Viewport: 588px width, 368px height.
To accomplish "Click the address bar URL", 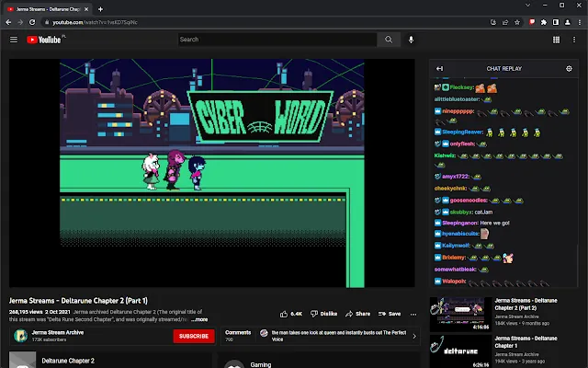I will pyautogui.click(x=95, y=22).
